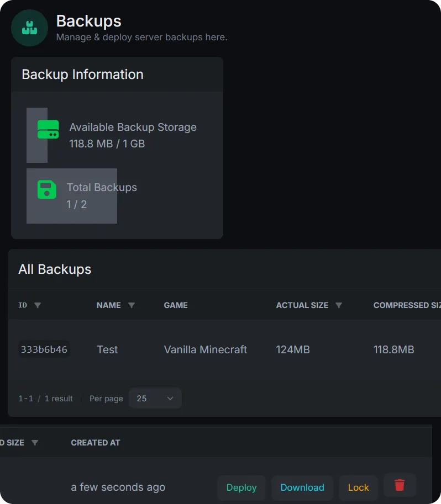The height and width of the screenshot is (504, 441).
Task: Click the COMPRESSED SIZE column header
Action: click(x=407, y=305)
